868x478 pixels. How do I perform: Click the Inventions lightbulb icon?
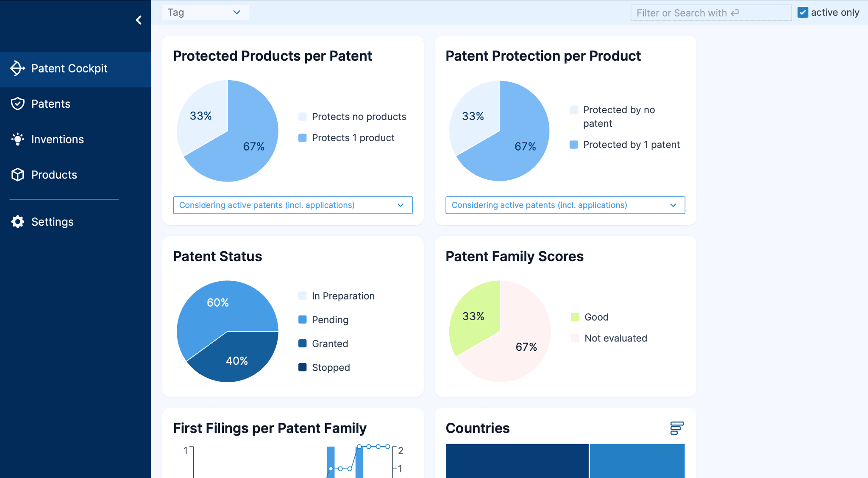[18, 139]
